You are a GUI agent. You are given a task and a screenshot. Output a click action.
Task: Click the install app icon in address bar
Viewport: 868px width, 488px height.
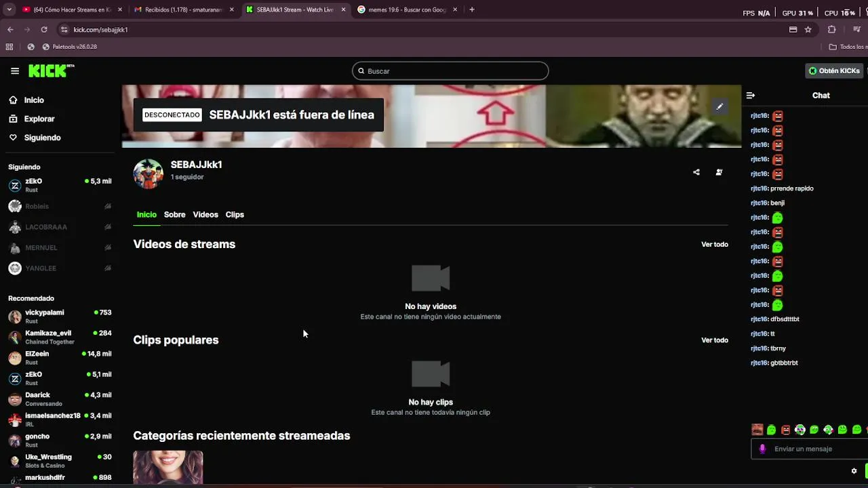793,30
